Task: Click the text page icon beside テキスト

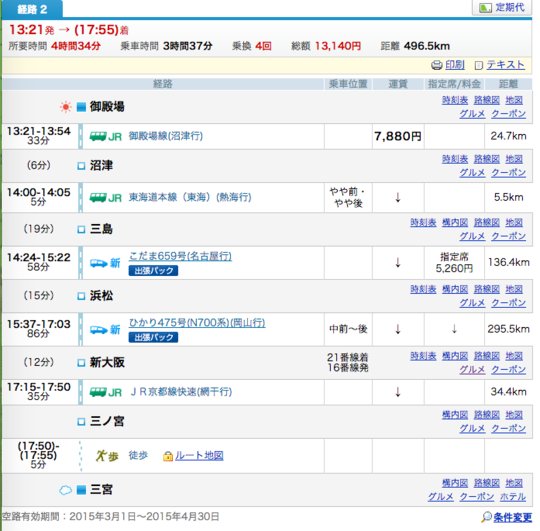Action: (478, 65)
